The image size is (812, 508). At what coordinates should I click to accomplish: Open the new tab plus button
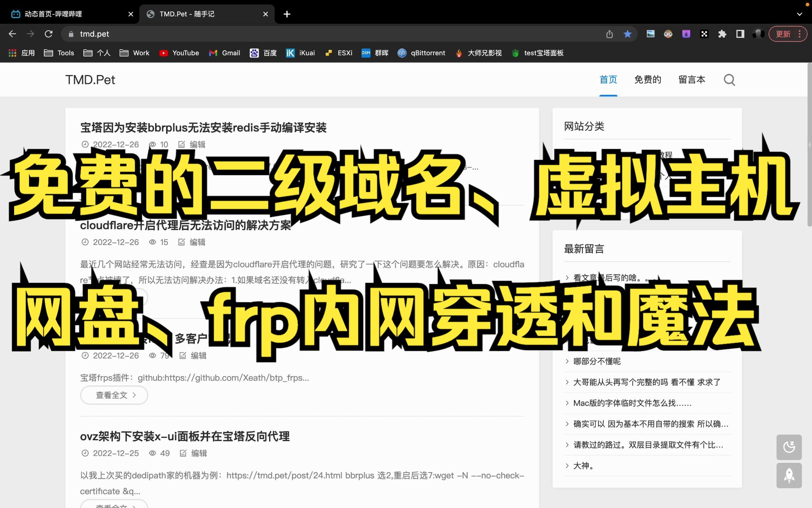(x=287, y=14)
